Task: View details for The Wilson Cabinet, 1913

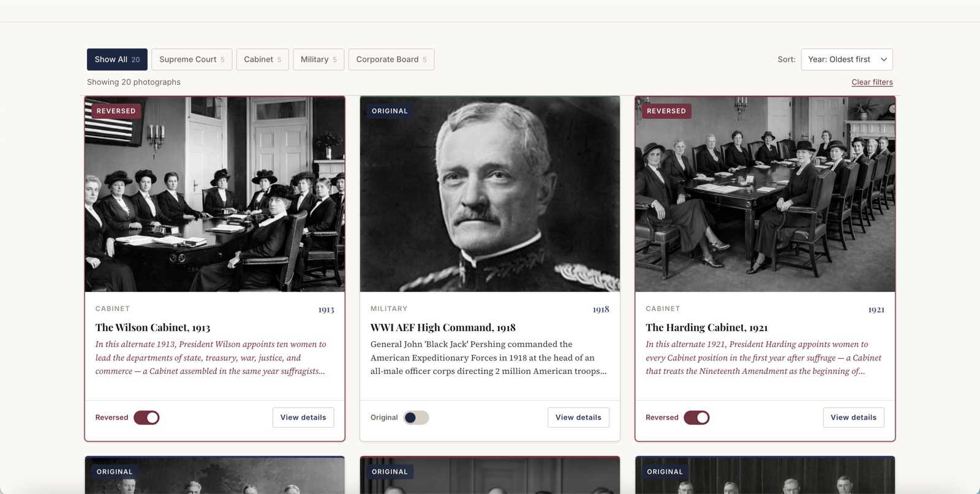Action: 303,417
